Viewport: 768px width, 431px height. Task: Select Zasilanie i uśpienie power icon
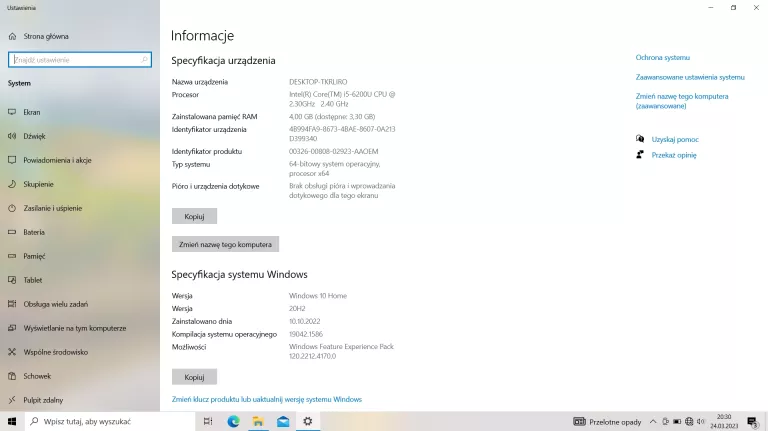(12, 208)
